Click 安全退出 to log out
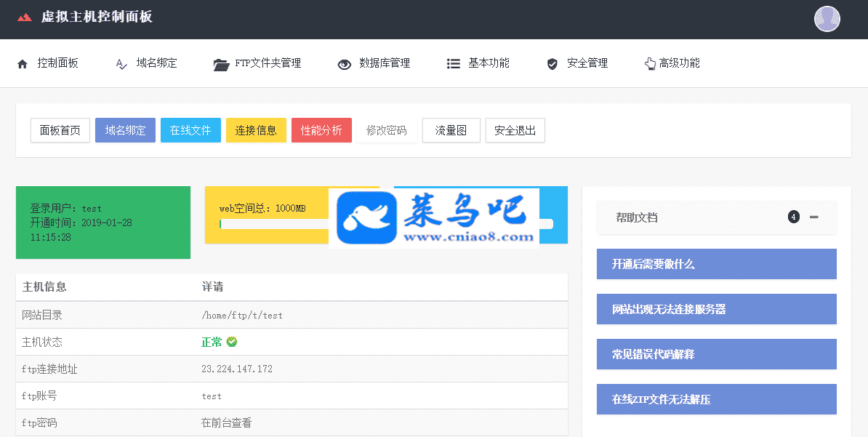This screenshot has width=868, height=437. [515, 131]
